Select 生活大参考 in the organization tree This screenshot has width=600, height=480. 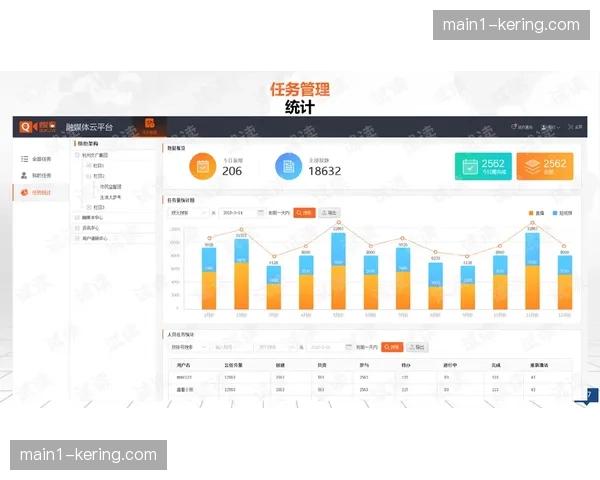click(x=111, y=197)
